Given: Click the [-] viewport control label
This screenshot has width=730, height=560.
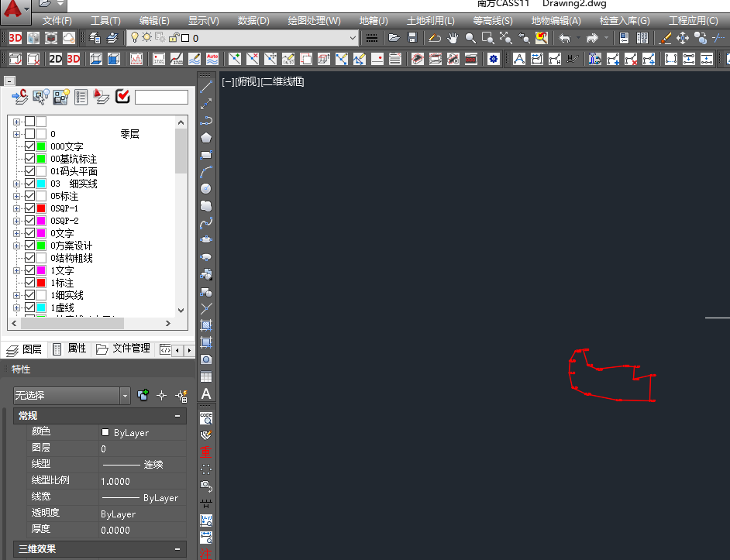Looking at the screenshot, I should pos(228,82).
